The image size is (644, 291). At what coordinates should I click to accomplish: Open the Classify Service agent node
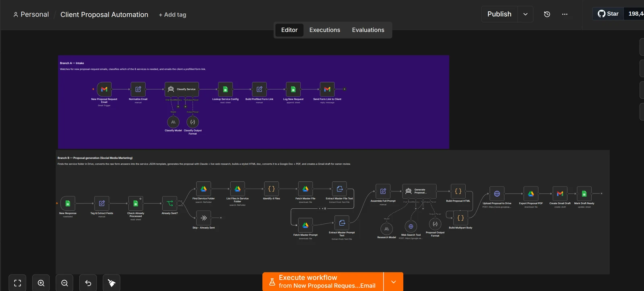tap(182, 89)
